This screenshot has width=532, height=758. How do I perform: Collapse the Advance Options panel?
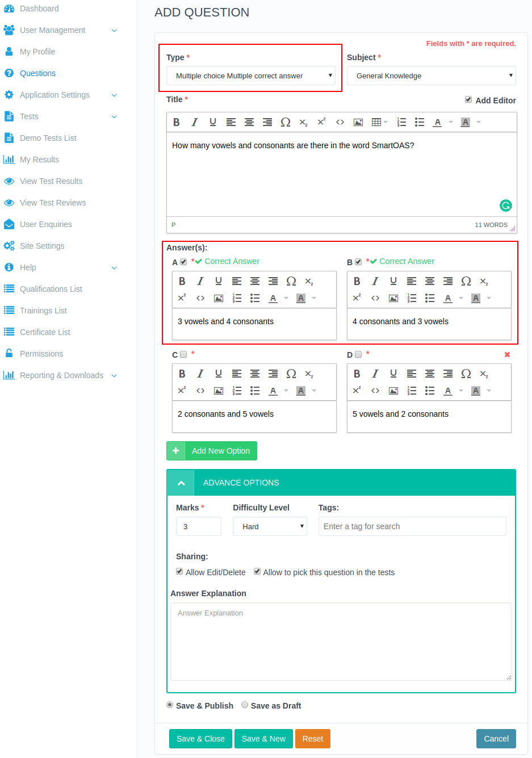pos(181,483)
